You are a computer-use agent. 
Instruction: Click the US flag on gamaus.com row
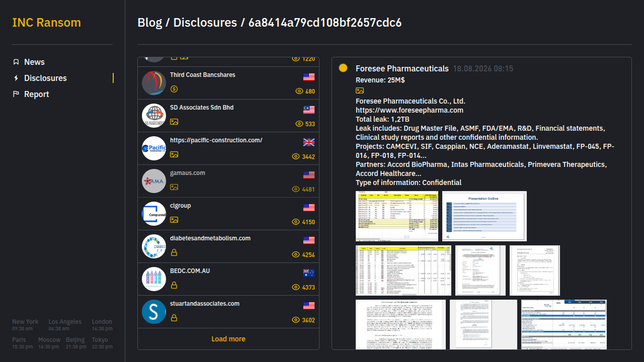pyautogui.click(x=309, y=175)
